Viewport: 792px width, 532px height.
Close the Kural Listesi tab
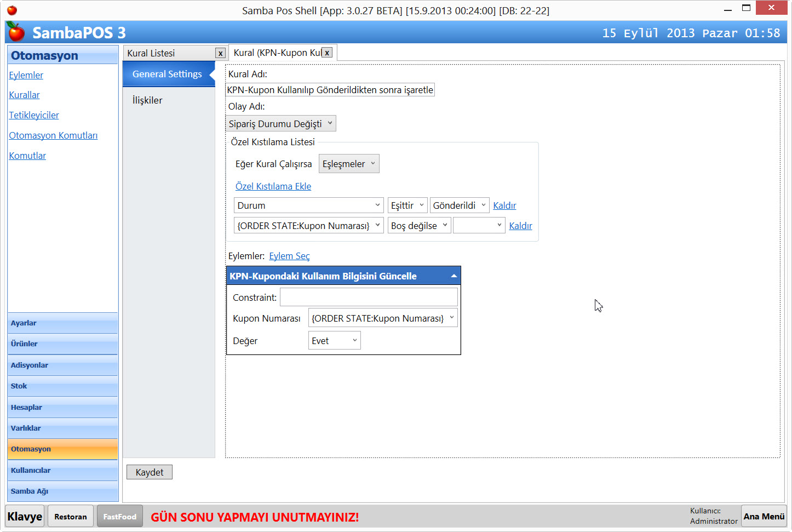(x=220, y=53)
